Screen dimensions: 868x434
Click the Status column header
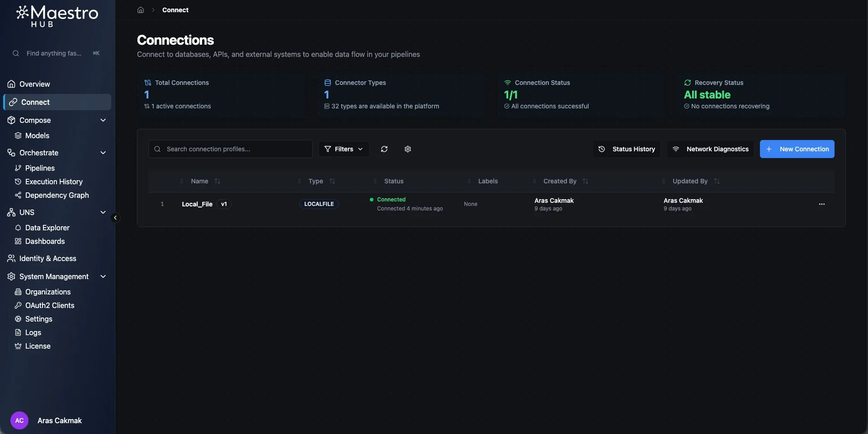pyautogui.click(x=394, y=181)
